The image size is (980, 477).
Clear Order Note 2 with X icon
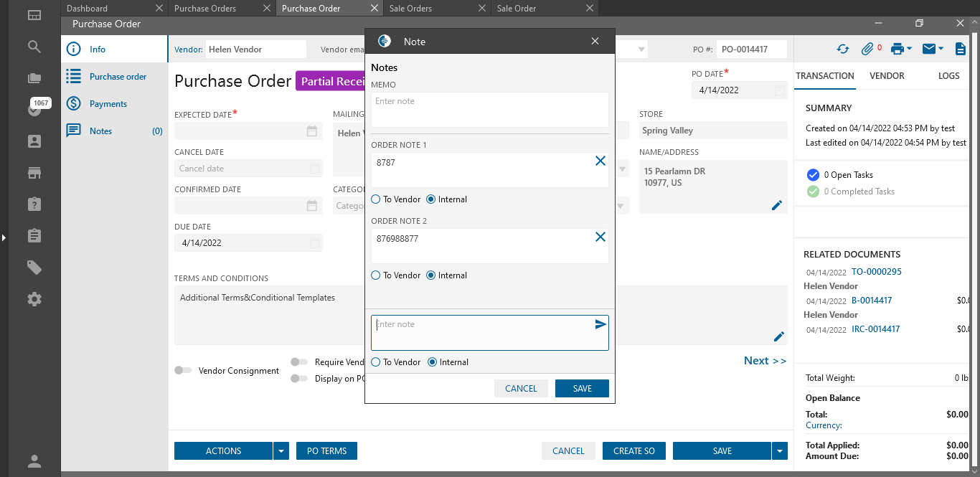click(x=600, y=237)
